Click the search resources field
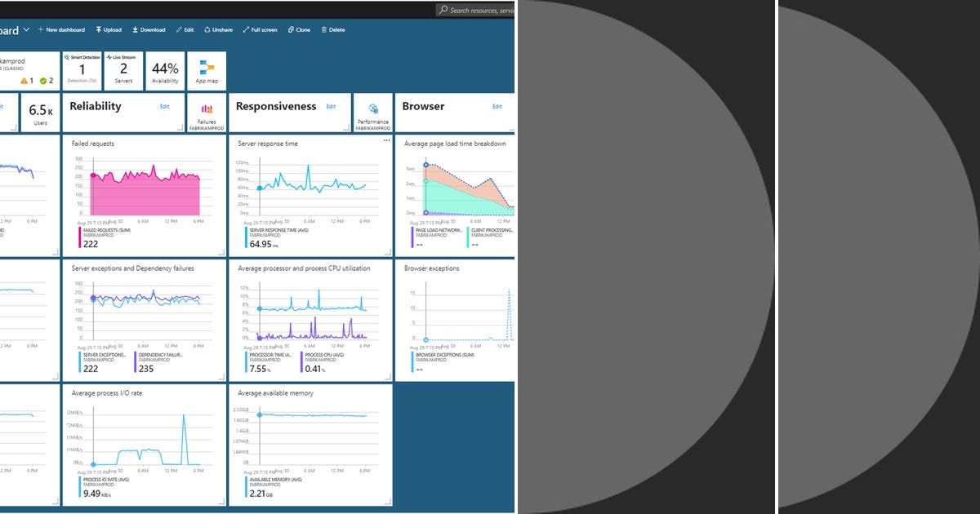 (x=474, y=11)
